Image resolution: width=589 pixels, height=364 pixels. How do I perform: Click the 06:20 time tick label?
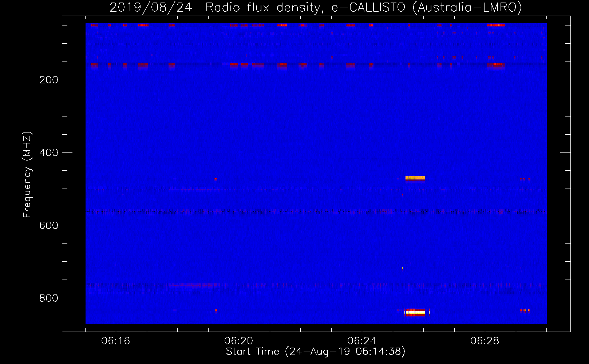[239, 341]
